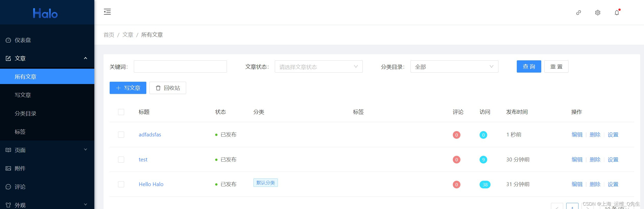Check the adfadsfas row checkbox

121,135
